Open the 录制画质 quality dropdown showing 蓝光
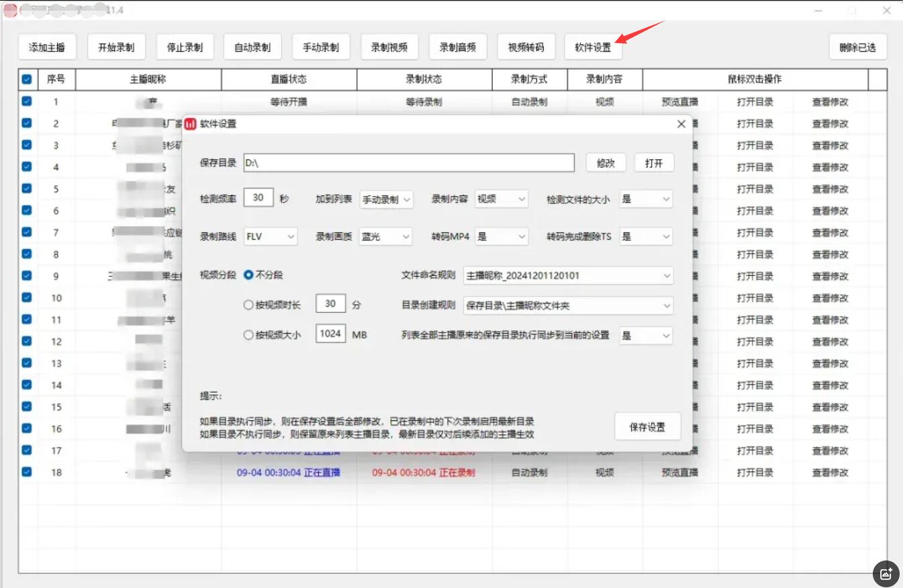The image size is (903, 588). tap(385, 236)
